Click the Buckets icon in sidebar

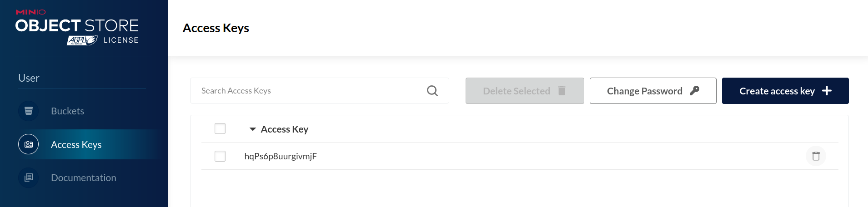(x=29, y=111)
